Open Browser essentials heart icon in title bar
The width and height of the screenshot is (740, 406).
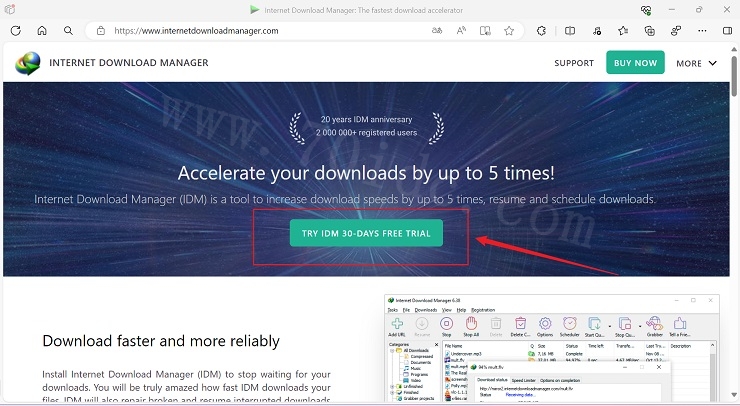[646, 10]
